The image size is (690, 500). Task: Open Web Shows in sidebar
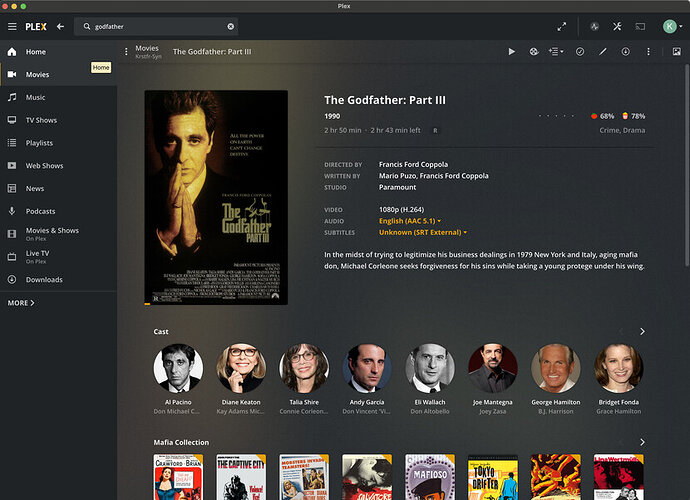pos(59,165)
